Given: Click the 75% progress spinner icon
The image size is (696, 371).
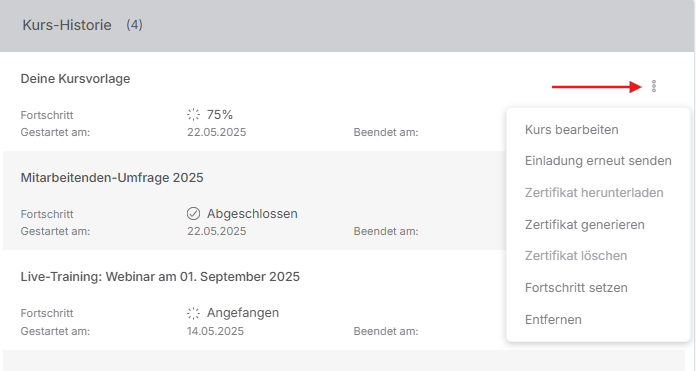Looking at the screenshot, I should point(194,114).
